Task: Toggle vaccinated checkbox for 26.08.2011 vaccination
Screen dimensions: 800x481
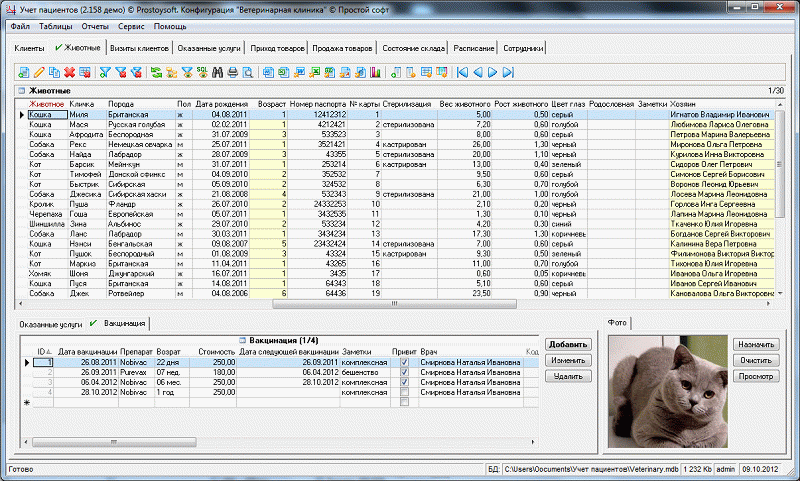Action: point(403,362)
